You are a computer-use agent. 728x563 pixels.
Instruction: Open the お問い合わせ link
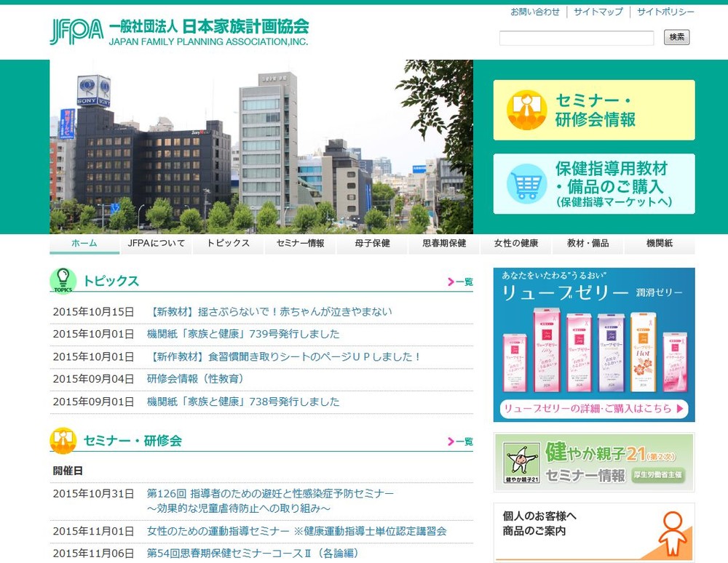point(535,12)
